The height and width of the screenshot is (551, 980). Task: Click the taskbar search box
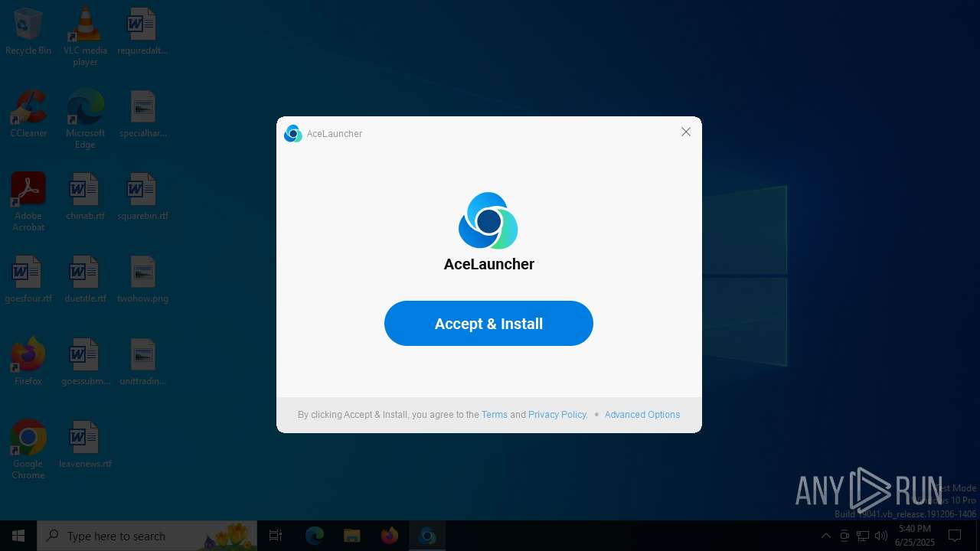coord(147,536)
